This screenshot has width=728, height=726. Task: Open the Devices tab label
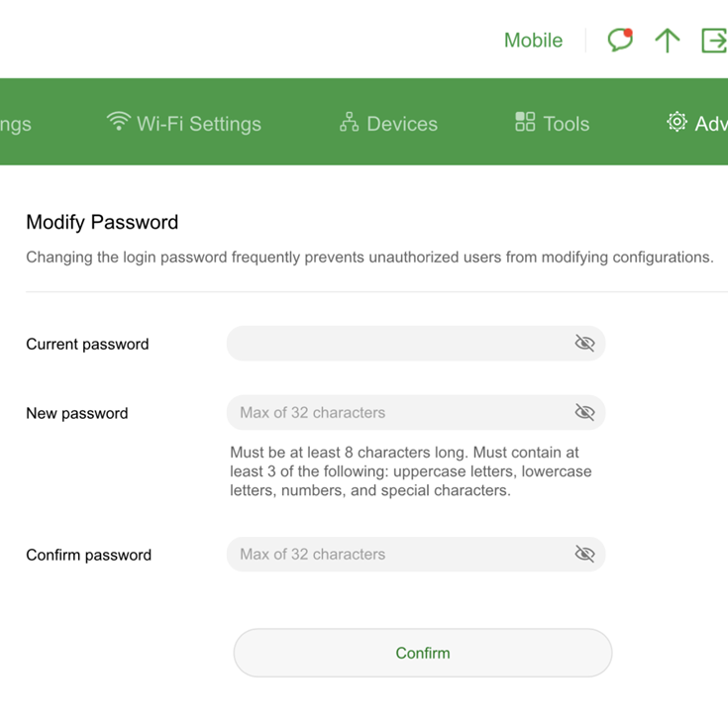pos(402,124)
